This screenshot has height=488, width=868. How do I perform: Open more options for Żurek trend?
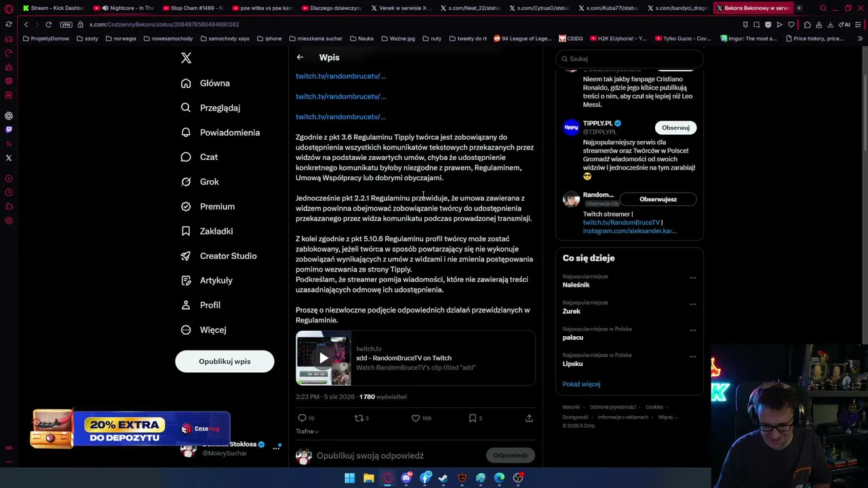(692, 304)
